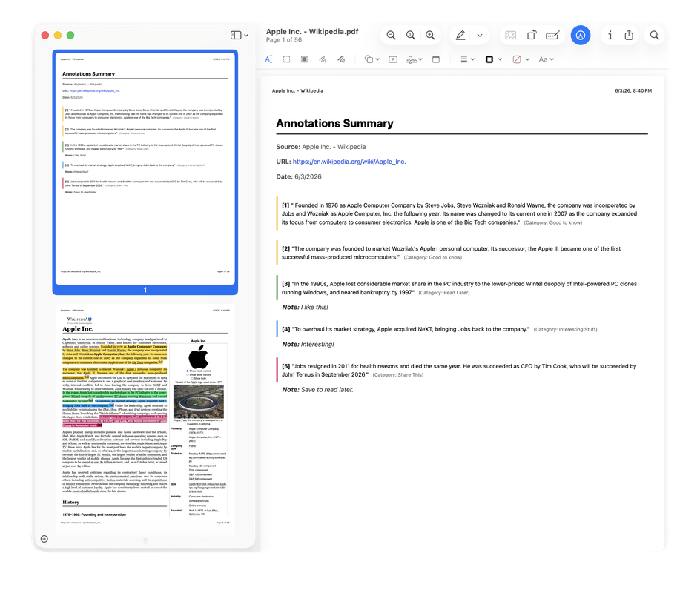The height and width of the screenshot is (593, 700).
Task: Select the Redact selection tool
Action: 305,59
